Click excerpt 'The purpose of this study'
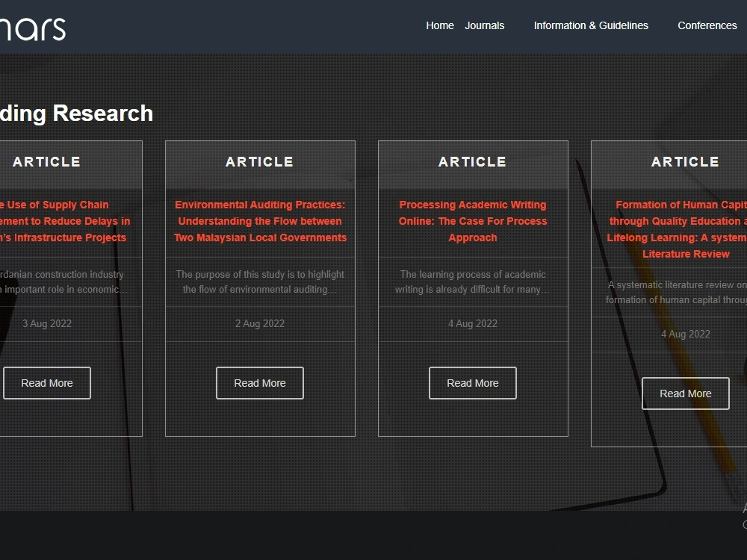The height and width of the screenshot is (560, 747). [x=260, y=281]
